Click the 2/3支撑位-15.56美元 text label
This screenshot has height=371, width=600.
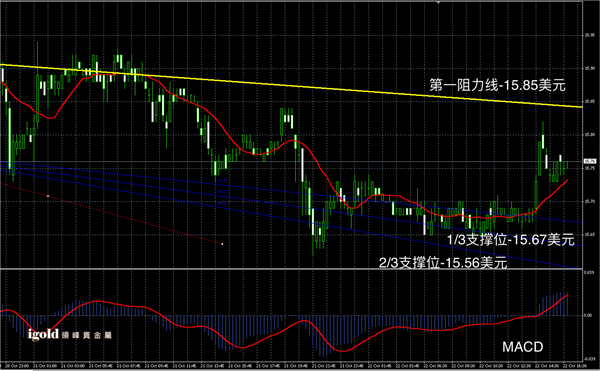(x=443, y=262)
